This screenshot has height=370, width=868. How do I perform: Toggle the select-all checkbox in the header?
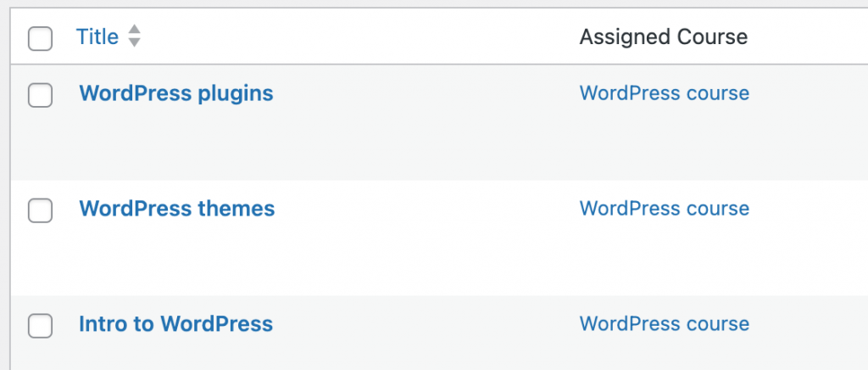click(x=40, y=38)
